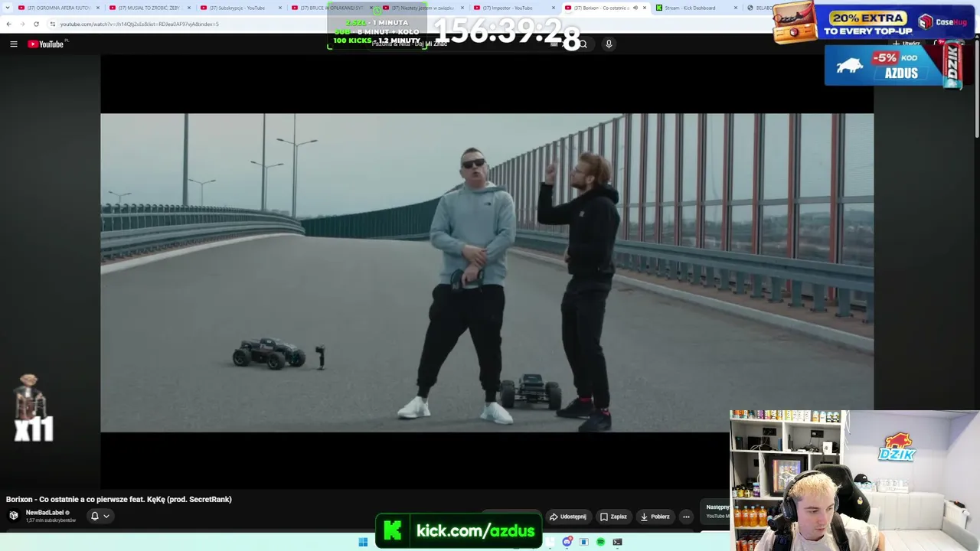
Task: Open the Windows Start menu
Action: click(x=363, y=542)
